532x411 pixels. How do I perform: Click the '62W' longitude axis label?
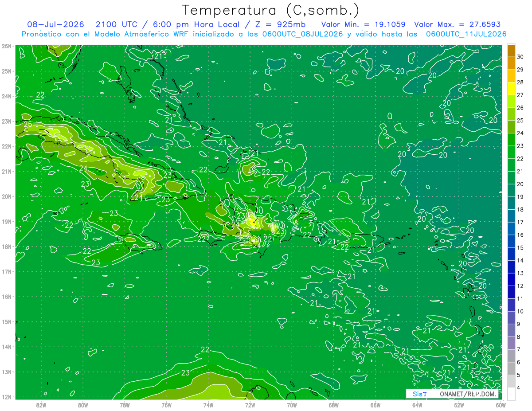coord(459,405)
